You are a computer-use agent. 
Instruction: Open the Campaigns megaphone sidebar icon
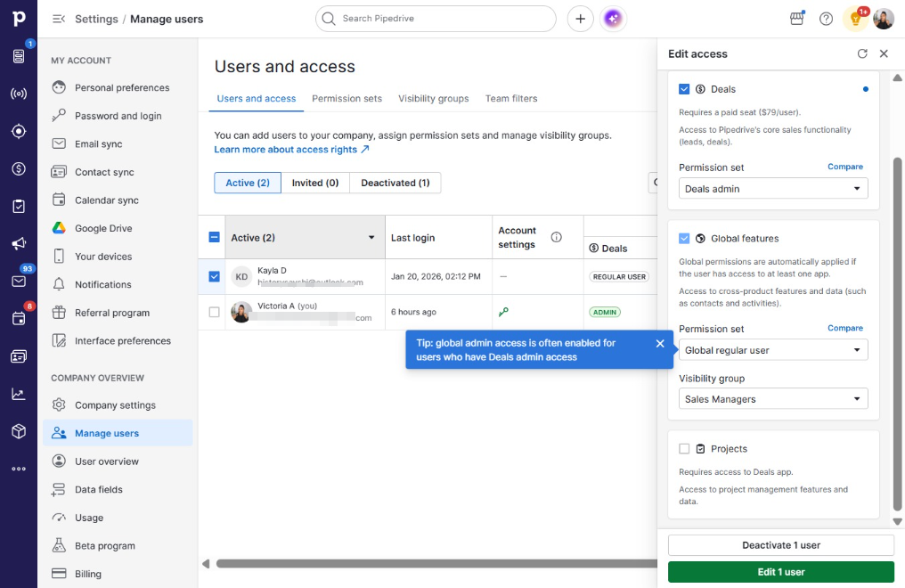tap(19, 243)
